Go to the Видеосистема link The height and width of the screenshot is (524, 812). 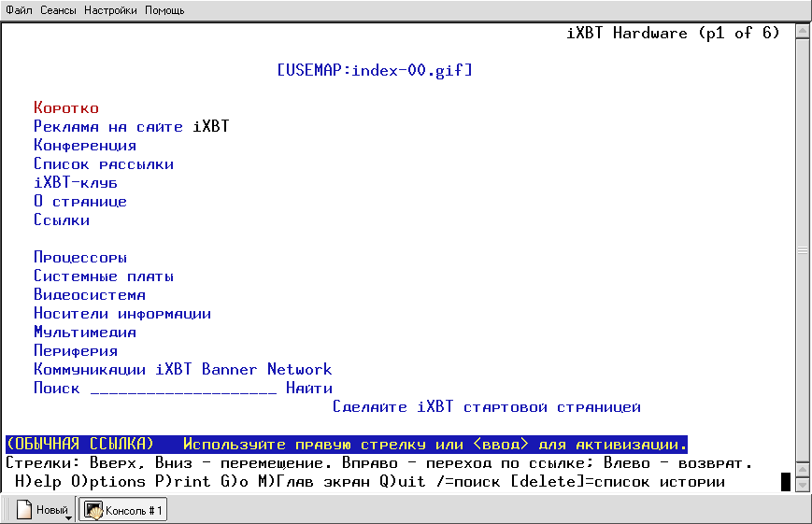click(90, 295)
